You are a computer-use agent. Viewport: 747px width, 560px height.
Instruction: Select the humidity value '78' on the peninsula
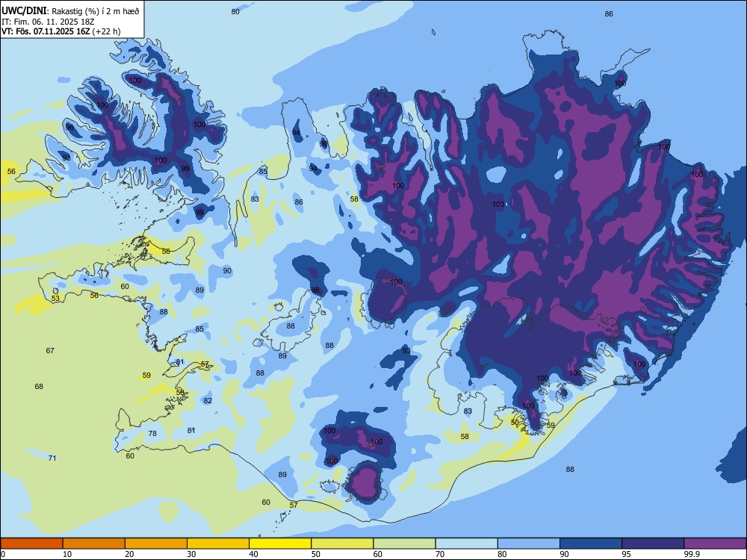[152, 433]
